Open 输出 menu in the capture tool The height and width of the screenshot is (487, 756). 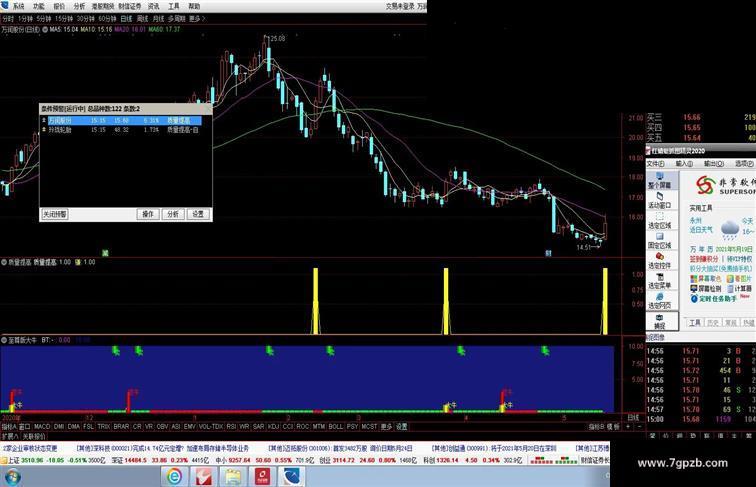pos(713,164)
